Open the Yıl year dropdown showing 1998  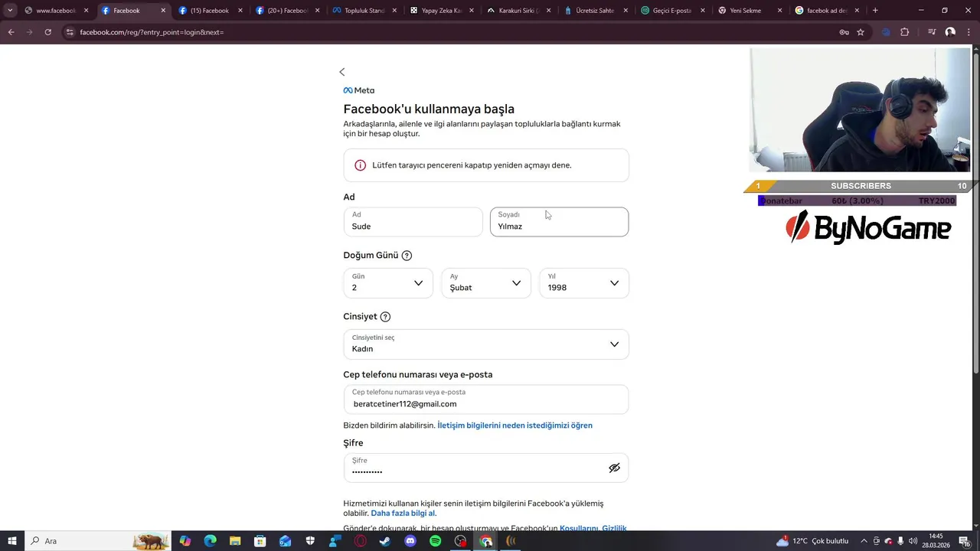click(584, 283)
